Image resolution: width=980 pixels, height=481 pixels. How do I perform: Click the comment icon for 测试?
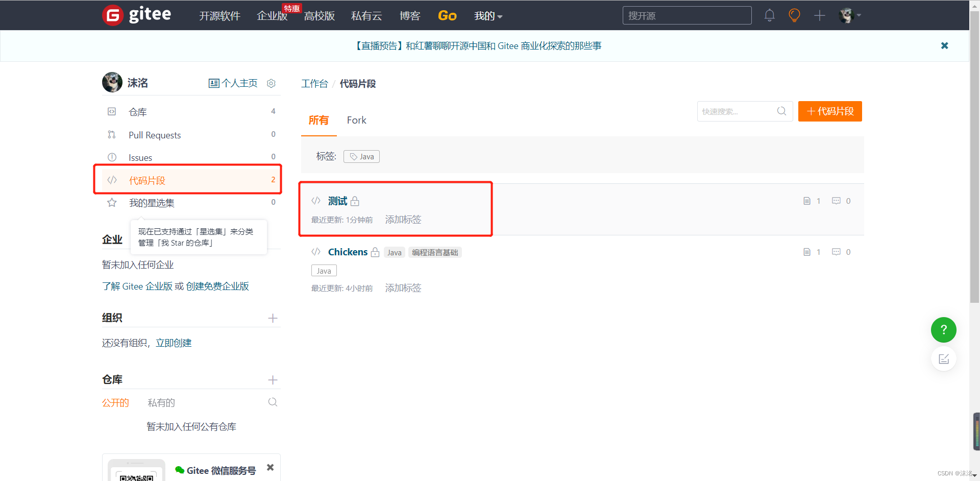point(836,201)
